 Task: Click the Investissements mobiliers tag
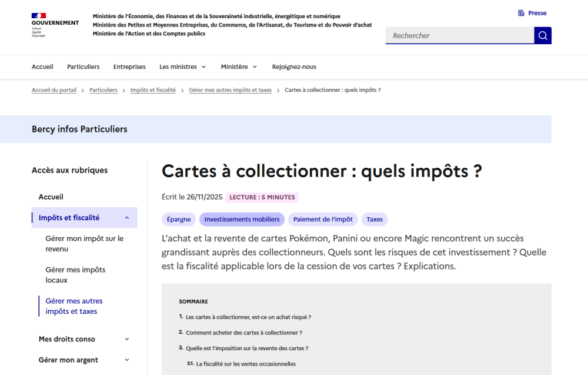pyautogui.click(x=242, y=220)
